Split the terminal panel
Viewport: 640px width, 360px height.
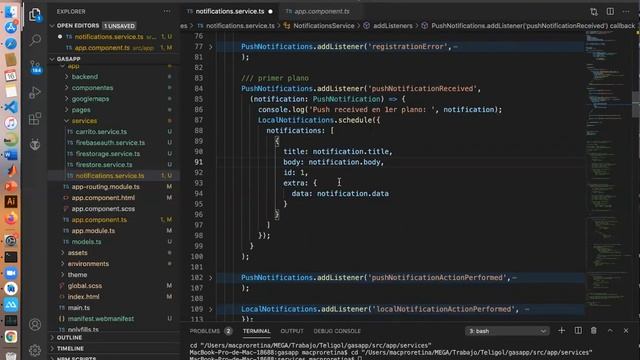pyautogui.click(x=578, y=331)
